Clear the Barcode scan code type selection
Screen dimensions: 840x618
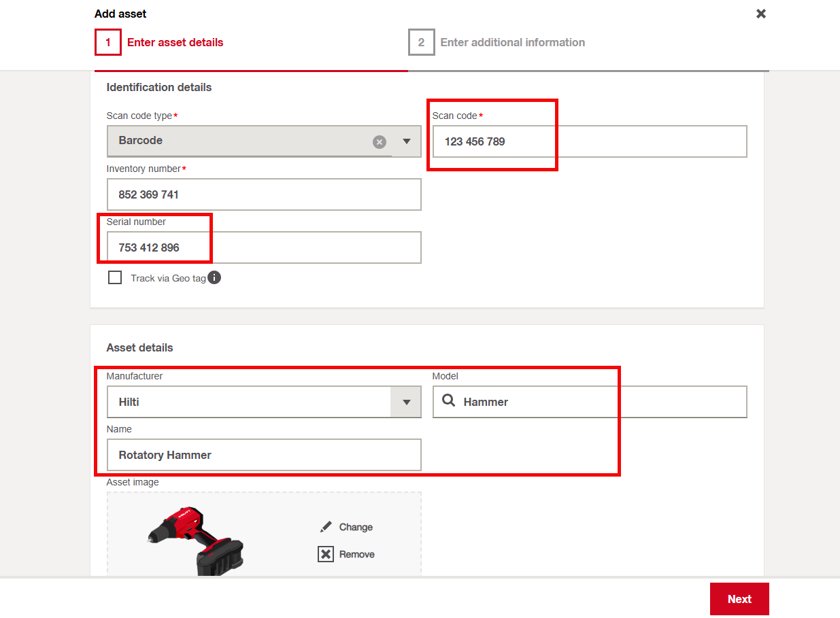click(380, 141)
